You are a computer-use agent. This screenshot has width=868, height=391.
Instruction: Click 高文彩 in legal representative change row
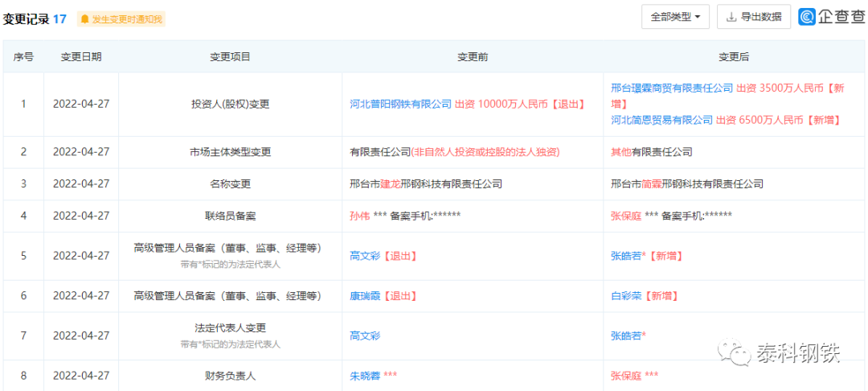pyautogui.click(x=365, y=335)
